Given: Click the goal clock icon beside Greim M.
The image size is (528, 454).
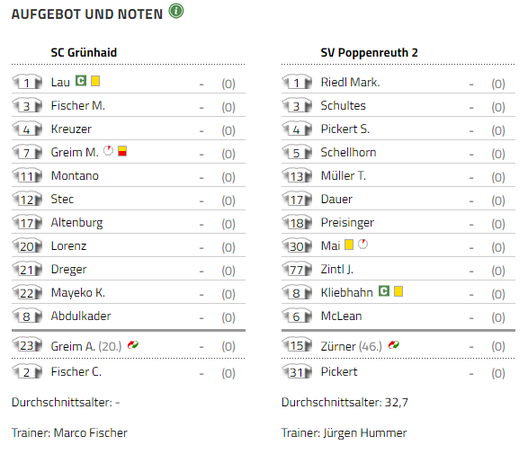Looking at the screenshot, I should [108, 151].
